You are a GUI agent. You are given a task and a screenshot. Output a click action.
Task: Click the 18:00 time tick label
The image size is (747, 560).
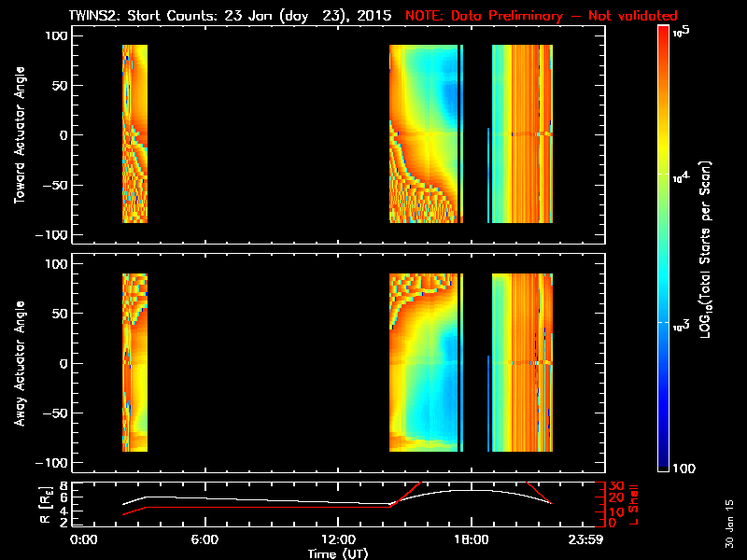point(470,540)
